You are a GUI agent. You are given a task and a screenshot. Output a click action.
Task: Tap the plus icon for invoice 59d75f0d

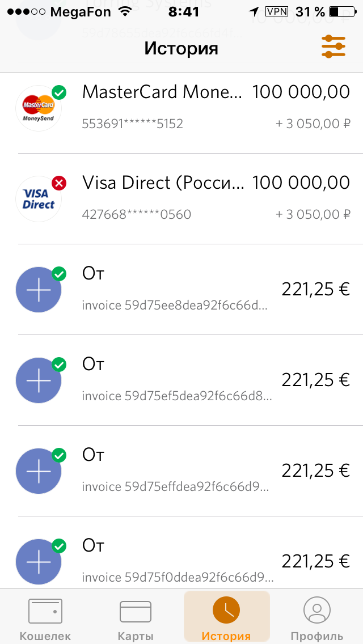tap(39, 561)
